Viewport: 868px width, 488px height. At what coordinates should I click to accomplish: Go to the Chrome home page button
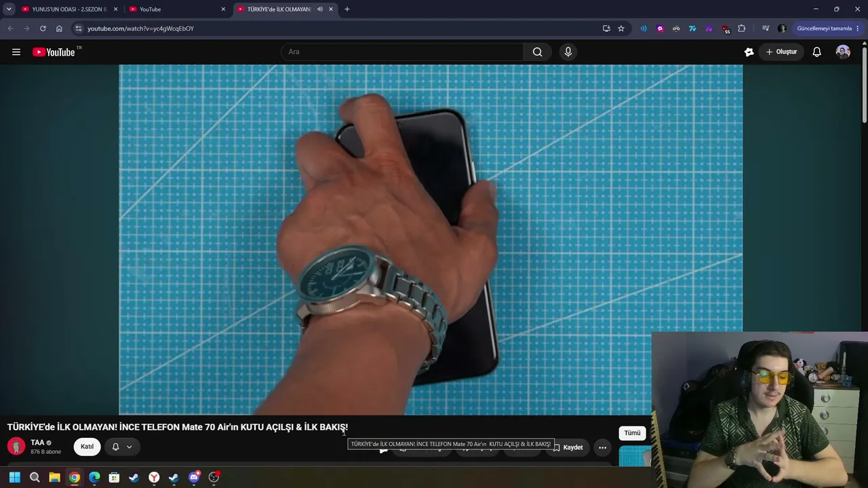point(59,28)
